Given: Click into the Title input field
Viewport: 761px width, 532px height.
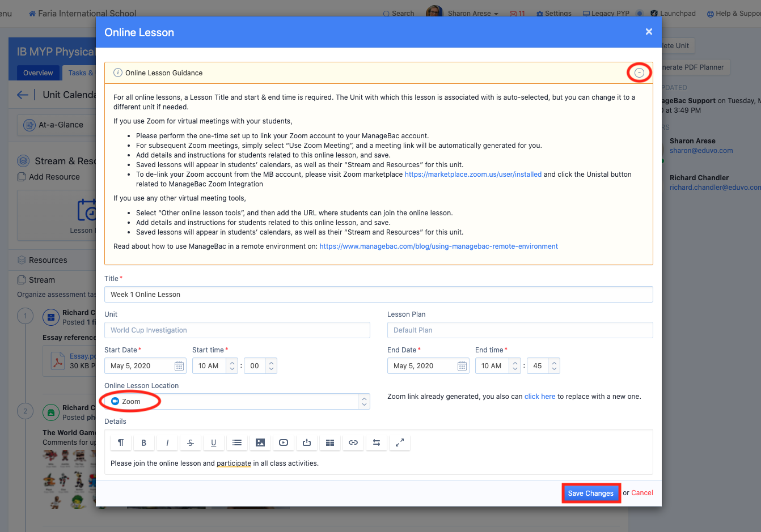Looking at the screenshot, I should 378,294.
